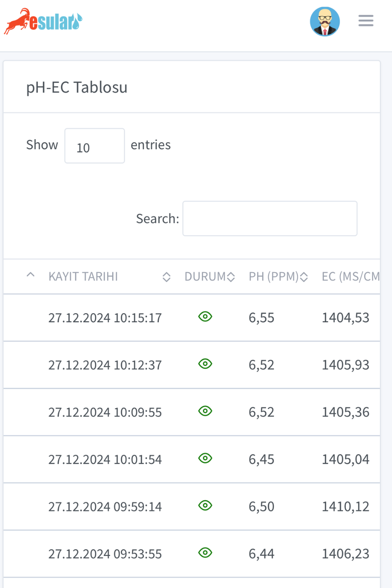Open the user avatar profile menu
This screenshot has width=392, height=588.
[325, 22]
